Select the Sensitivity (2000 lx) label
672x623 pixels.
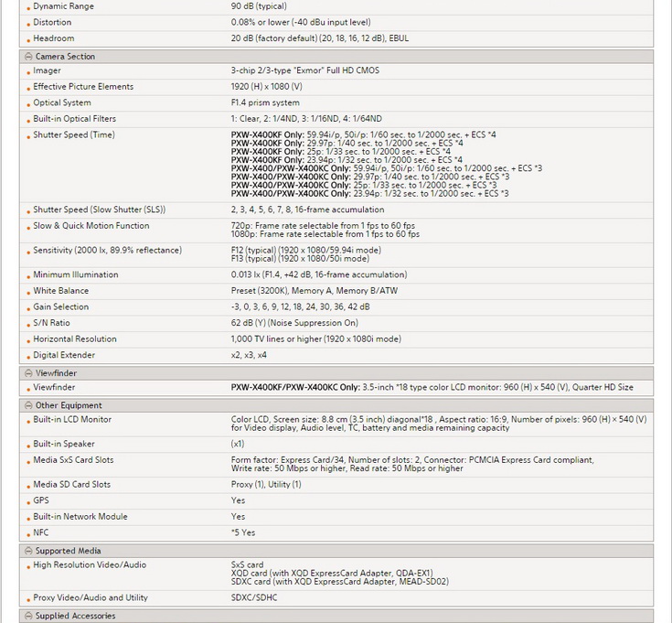click(x=108, y=251)
